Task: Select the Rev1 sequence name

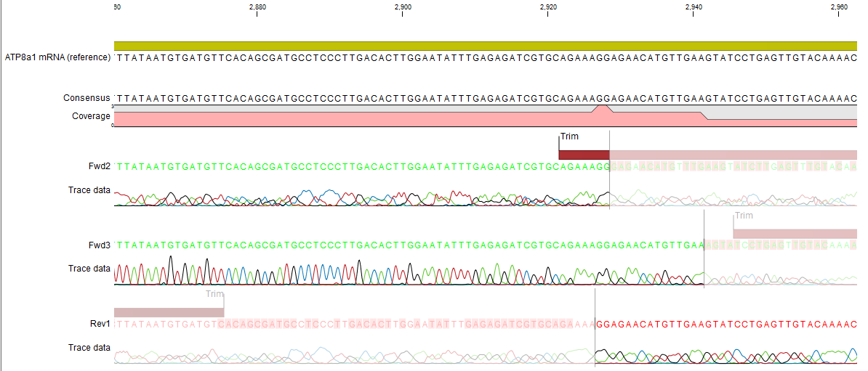Action: 99,323
